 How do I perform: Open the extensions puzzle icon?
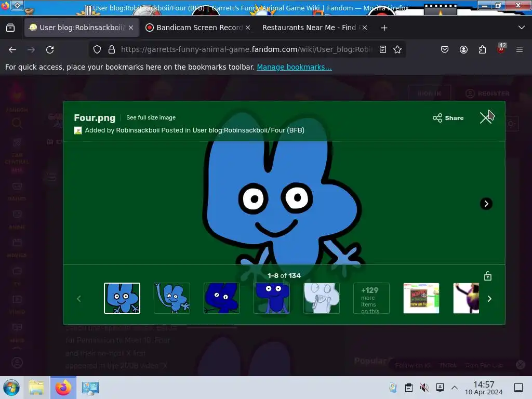tap(482, 49)
